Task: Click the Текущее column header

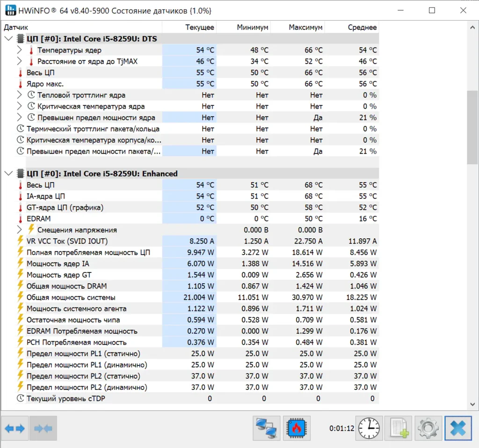Action: (189, 27)
